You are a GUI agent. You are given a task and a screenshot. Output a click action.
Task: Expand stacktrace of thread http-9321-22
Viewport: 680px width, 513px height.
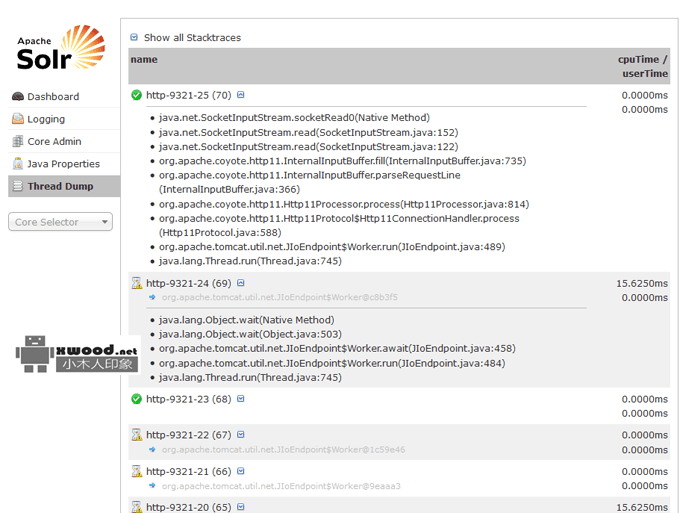(x=241, y=435)
